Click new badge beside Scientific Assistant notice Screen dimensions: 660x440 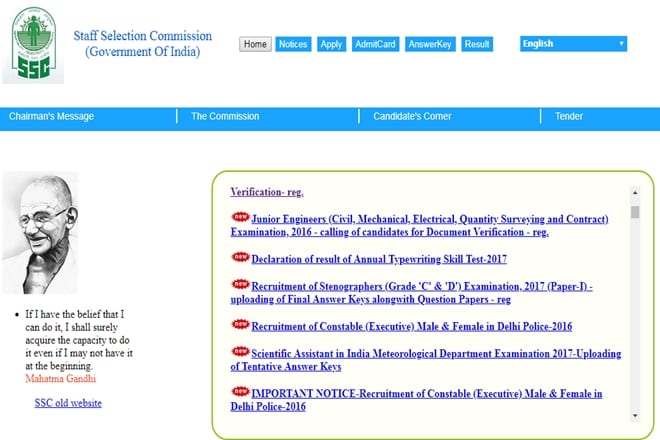(240, 352)
